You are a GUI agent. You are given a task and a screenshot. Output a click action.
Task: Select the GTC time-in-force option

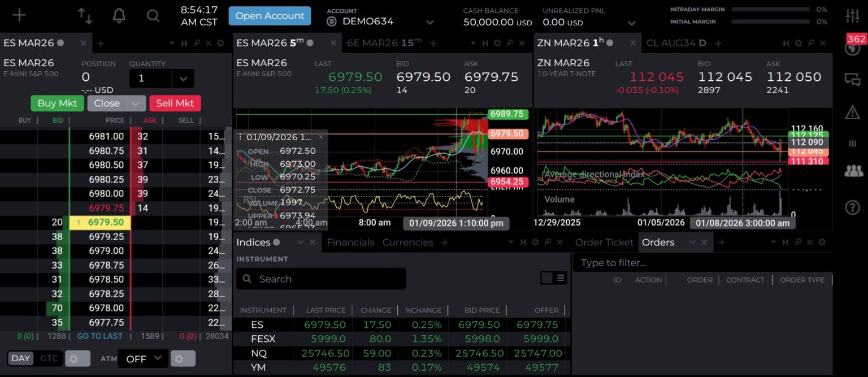[49, 358]
